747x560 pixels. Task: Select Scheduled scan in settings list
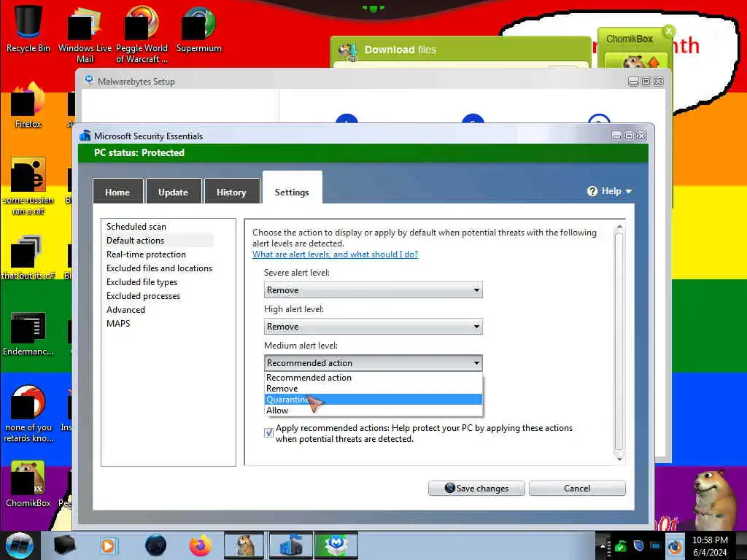pyautogui.click(x=136, y=227)
